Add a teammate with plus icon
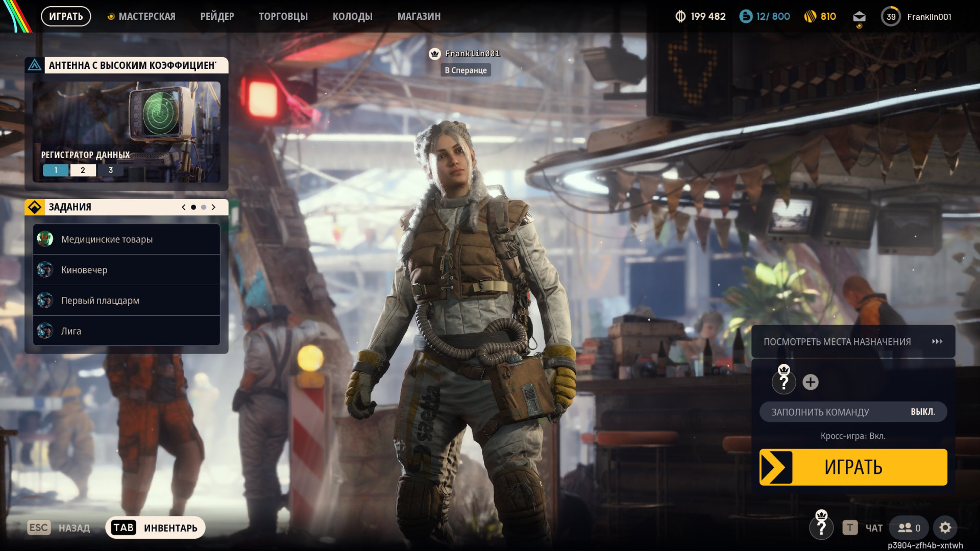Image resolution: width=980 pixels, height=551 pixels. click(x=811, y=382)
